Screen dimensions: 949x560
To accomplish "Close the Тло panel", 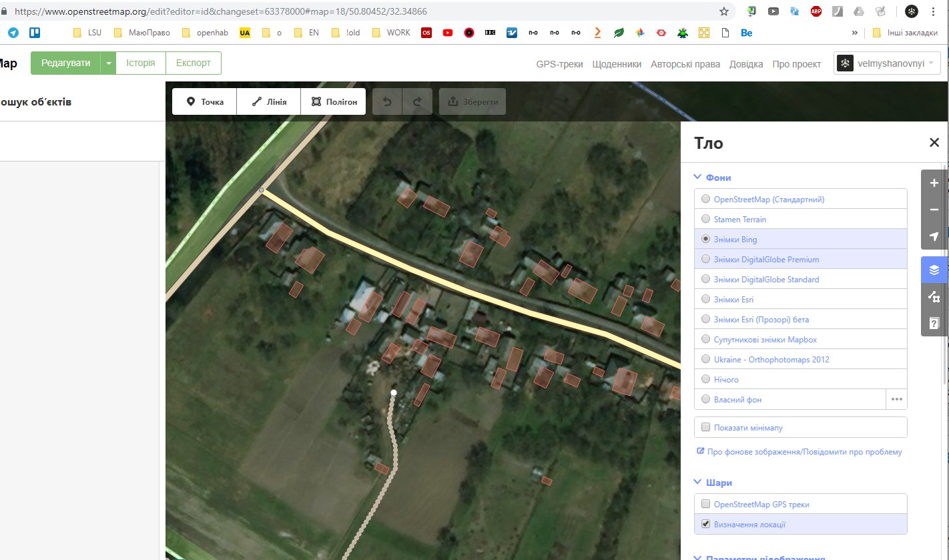I will click(934, 142).
